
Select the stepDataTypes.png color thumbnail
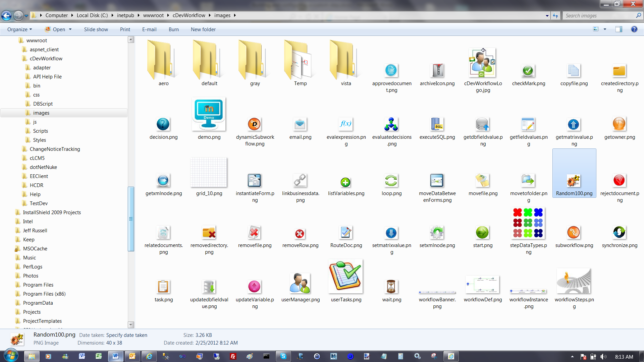click(x=528, y=223)
